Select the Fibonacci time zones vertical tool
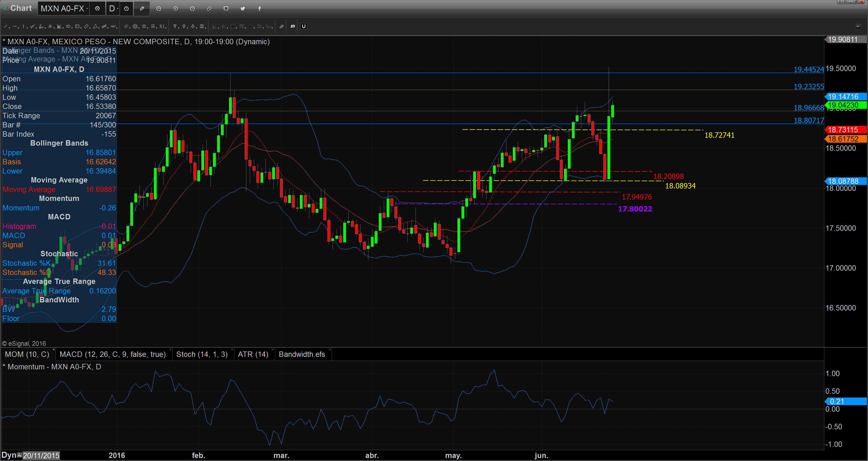 click(x=162, y=26)
